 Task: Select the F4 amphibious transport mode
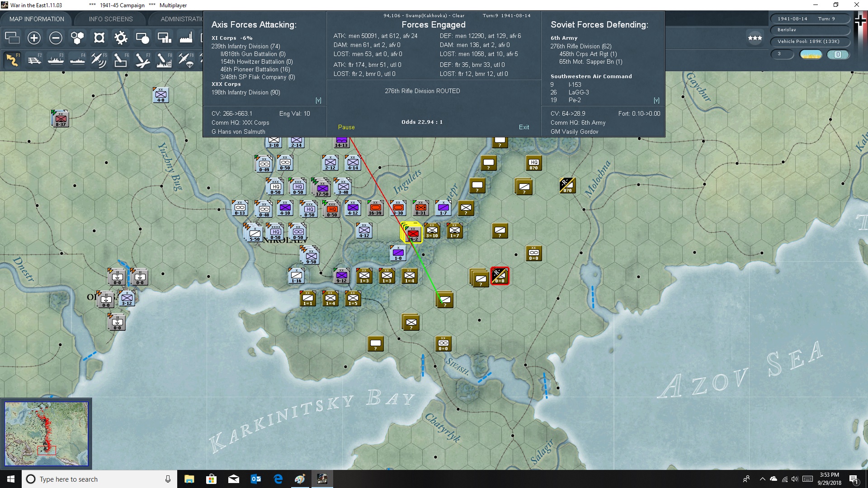pyautogui.click(x=77, y=60)
